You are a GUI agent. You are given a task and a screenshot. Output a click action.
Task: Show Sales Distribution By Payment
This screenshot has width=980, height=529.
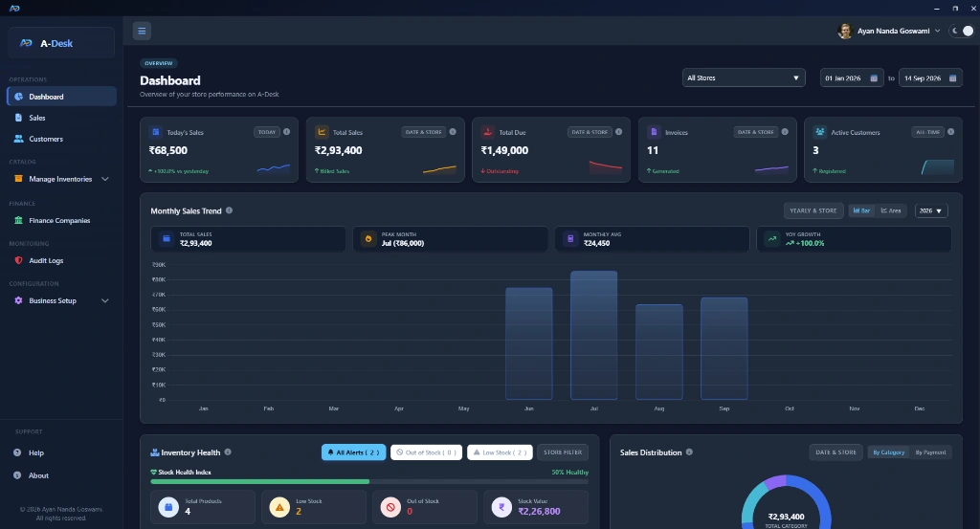930,452
